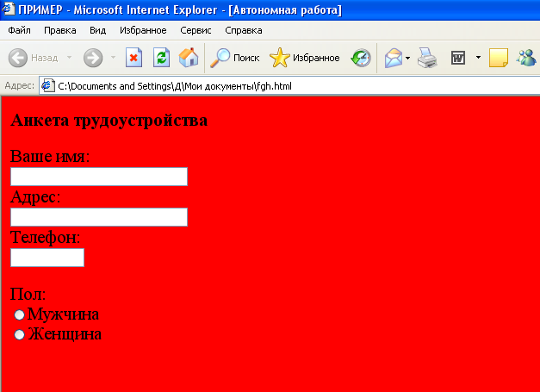The image size is (540, 392).
Task: Click the page icon in address bar
Action: click(48, 85)
